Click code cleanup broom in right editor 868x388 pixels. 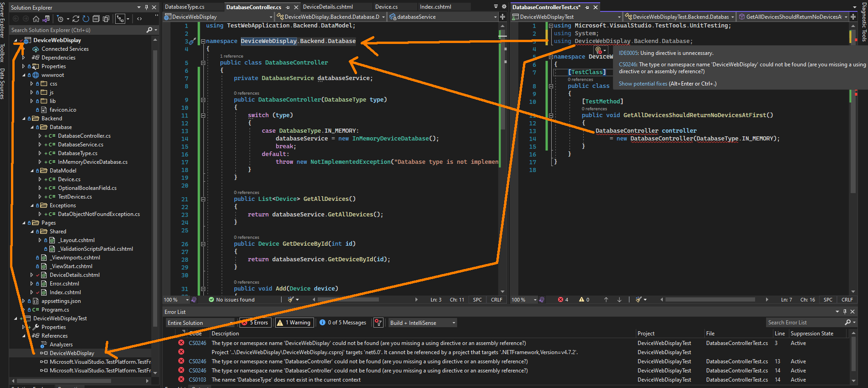tap(639, 300)
